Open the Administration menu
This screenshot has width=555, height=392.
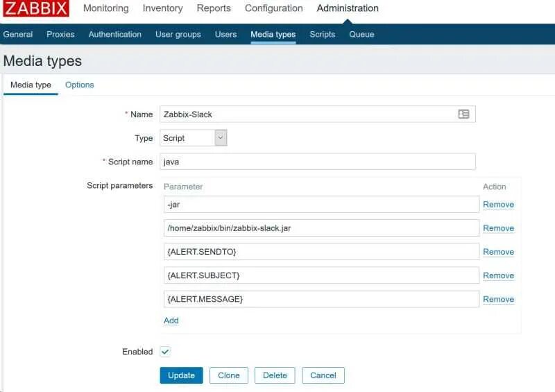[x=348, y=8]
